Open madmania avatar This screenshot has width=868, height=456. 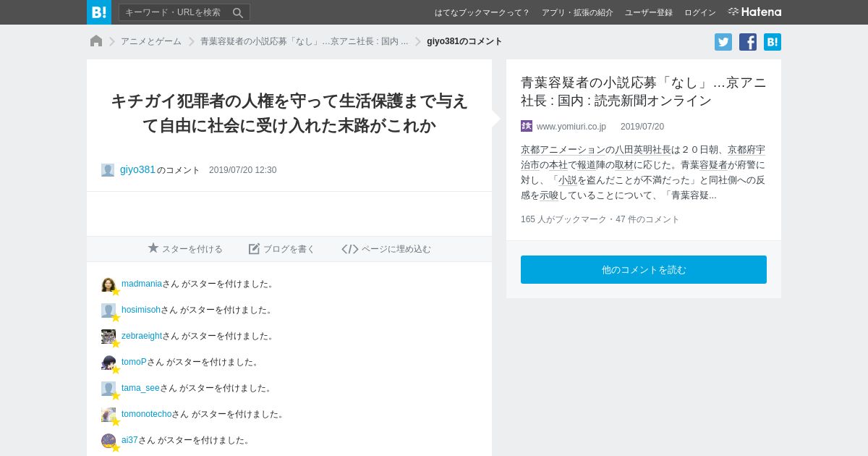[x=109, y=284]
